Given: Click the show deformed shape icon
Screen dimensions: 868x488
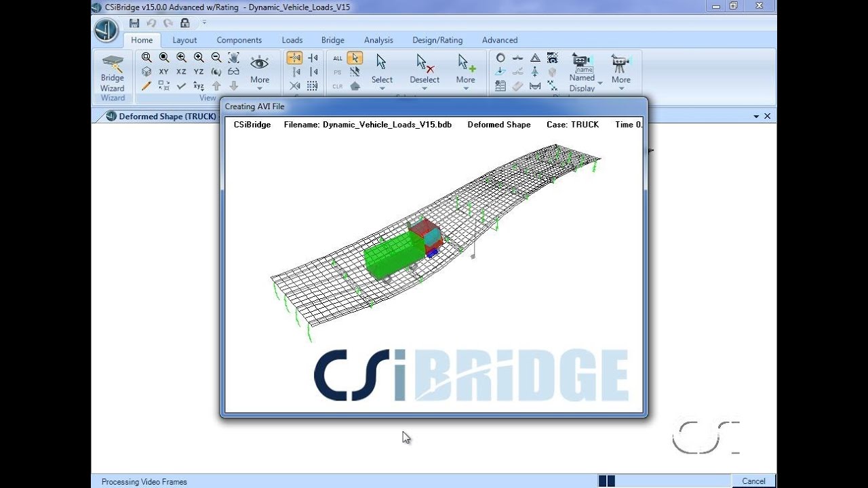Looking at the screenshot, I should coord(517,58).
